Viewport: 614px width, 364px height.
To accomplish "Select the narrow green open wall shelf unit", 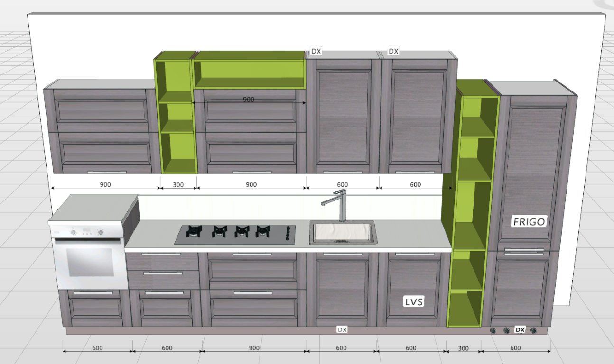I will 177,114.
